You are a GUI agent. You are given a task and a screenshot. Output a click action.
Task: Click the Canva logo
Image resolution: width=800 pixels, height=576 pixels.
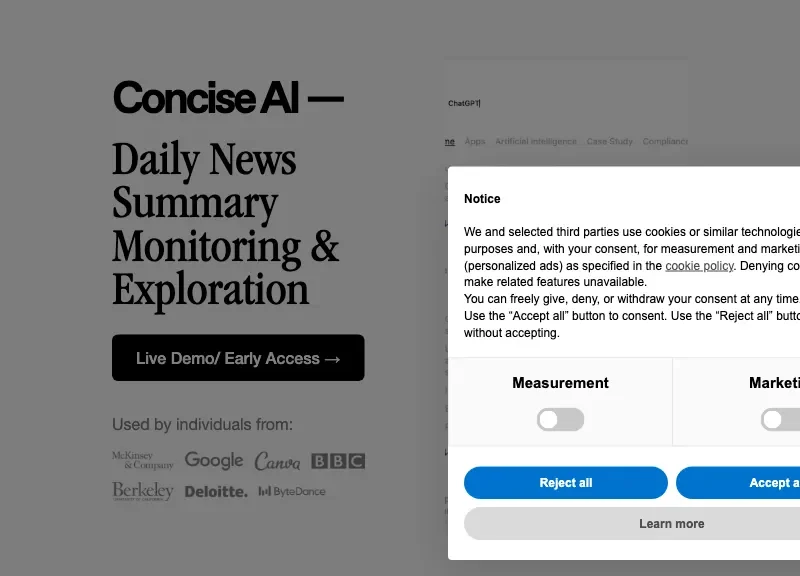tap(277, 461)
